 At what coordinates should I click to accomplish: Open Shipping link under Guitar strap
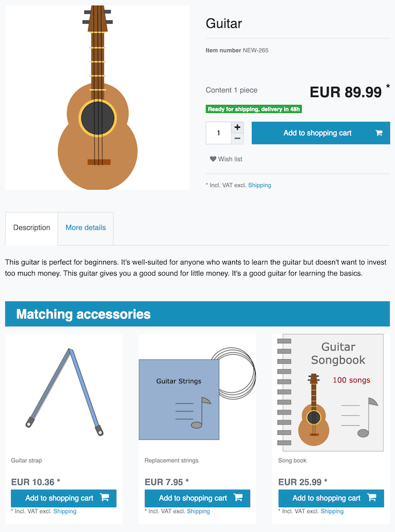click(x=65, y=512)
